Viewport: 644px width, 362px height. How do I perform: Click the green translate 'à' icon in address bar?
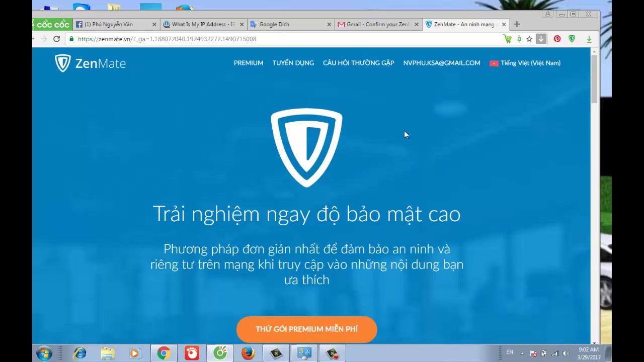(519, 39)
